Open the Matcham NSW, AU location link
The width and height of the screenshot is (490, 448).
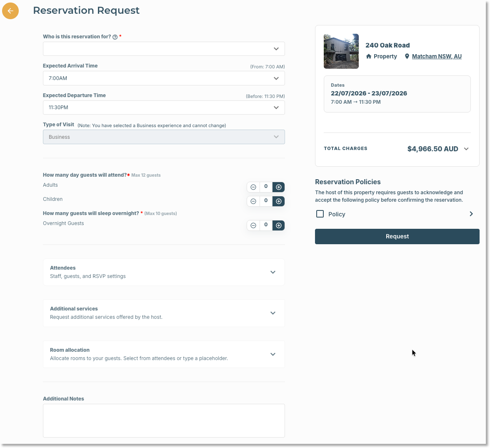(437, 56)
